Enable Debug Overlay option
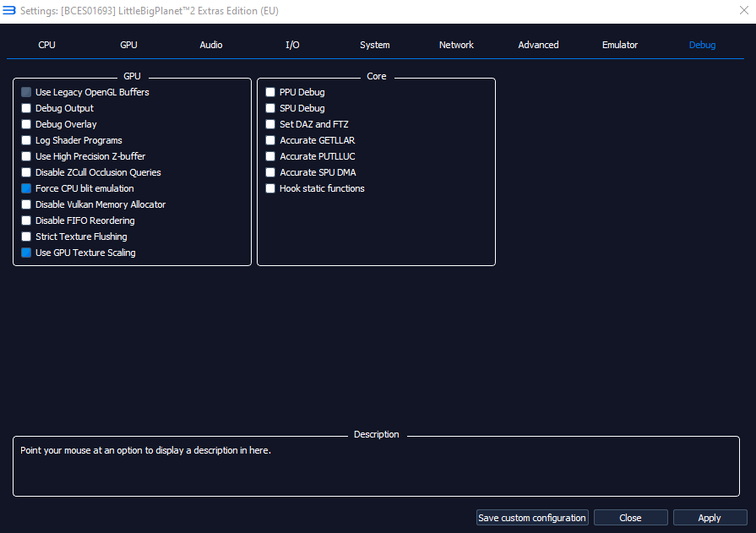Viewport: 756px width, 533px height. [x=26, y=124]
